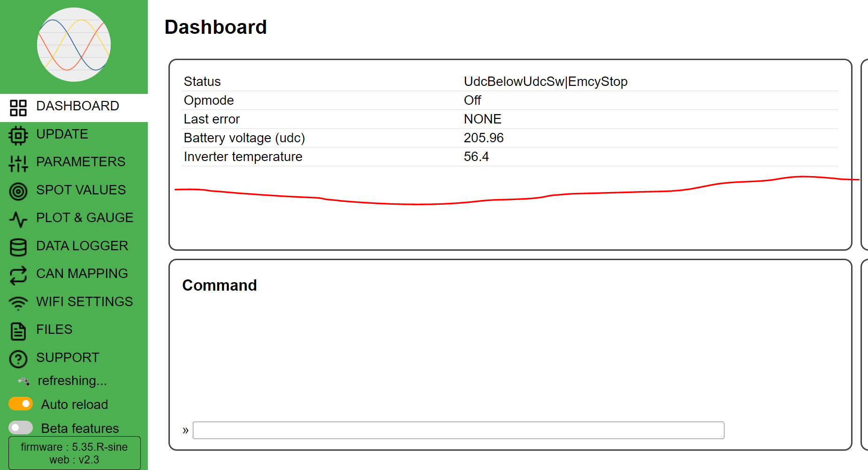Viewport: 868px width, 470px height.
Task: Go to SPOT VALUES page
Action: [81, 190]
